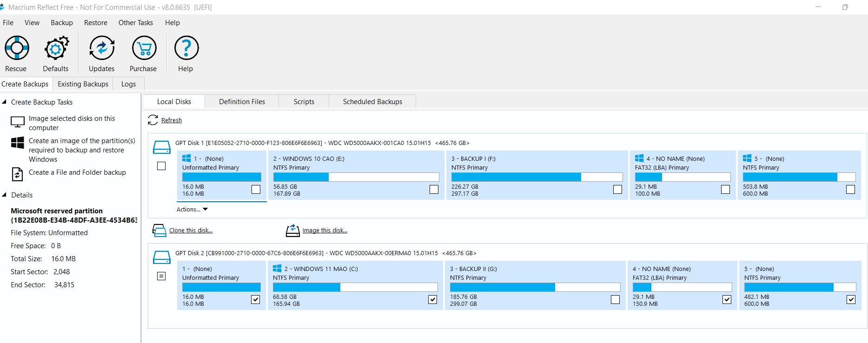Collapse the Details section
Screen dimensions: 868x343
[4, 195]
